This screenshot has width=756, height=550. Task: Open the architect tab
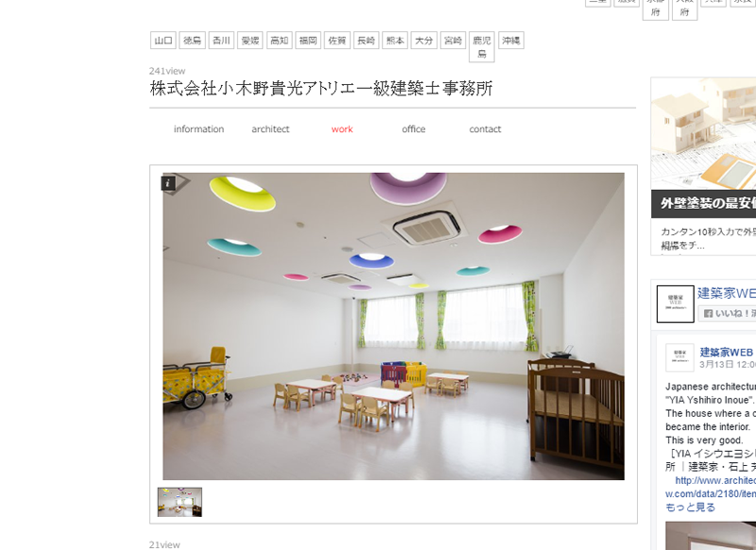pyautogui.click(x=270, y=129)
